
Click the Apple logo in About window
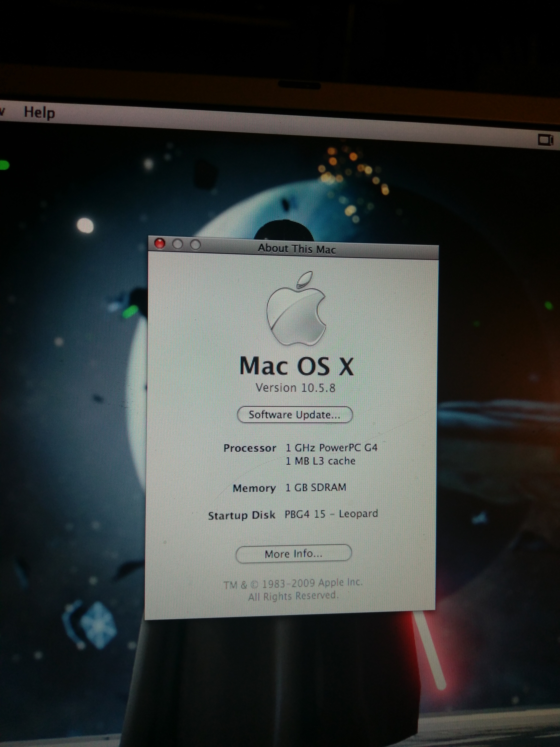(x=296, y=308)
